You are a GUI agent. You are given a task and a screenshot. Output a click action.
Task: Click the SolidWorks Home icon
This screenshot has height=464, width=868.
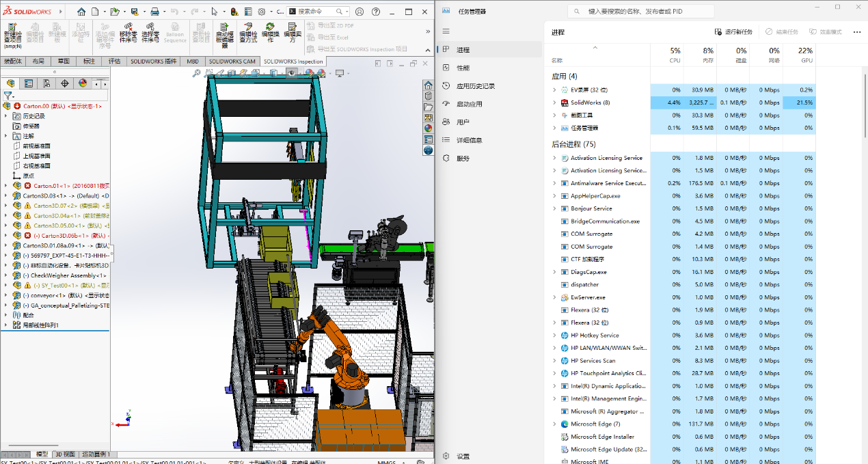81,12
